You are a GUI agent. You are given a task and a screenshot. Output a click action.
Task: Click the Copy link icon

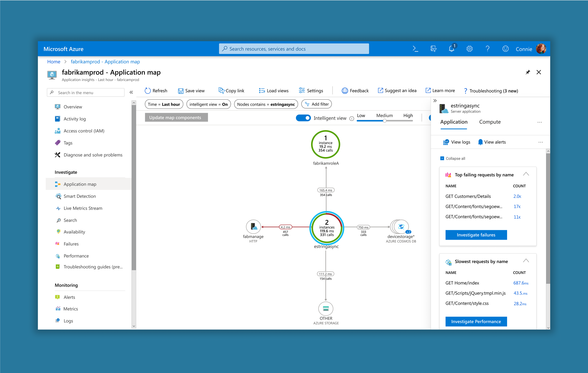point(221,91)
